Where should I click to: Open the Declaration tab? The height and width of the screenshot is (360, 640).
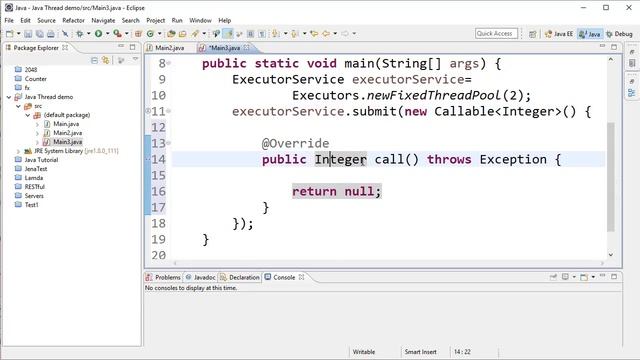coord(240,278)
